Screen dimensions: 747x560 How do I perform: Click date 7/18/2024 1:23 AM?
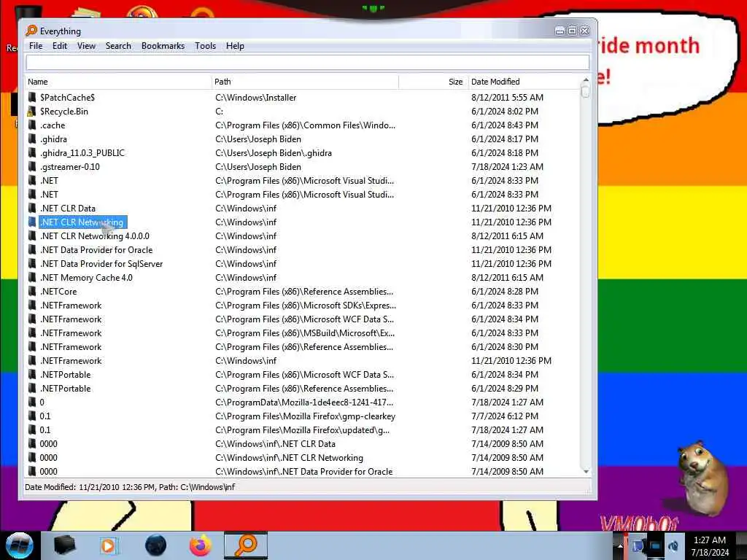pos(507,167)
